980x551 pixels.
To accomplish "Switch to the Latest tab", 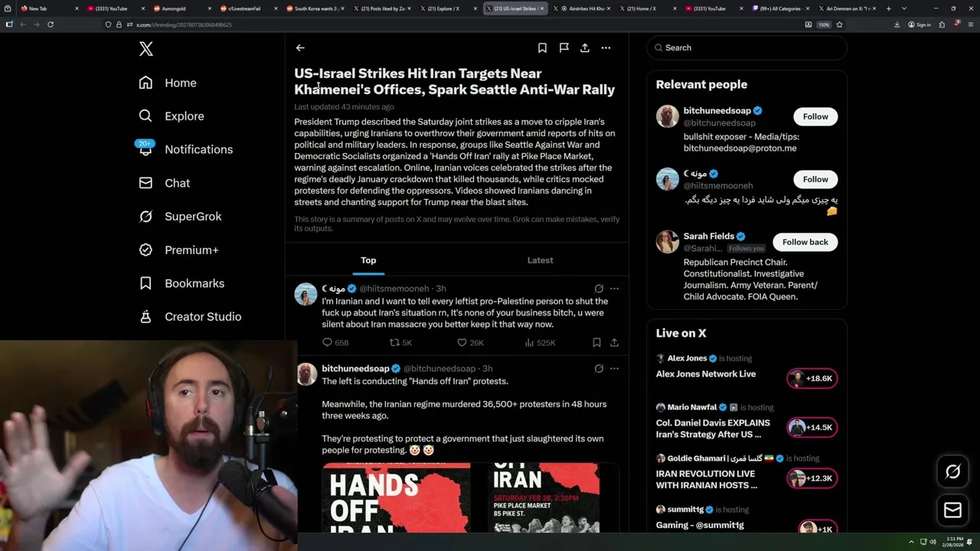I will [540, 260].
